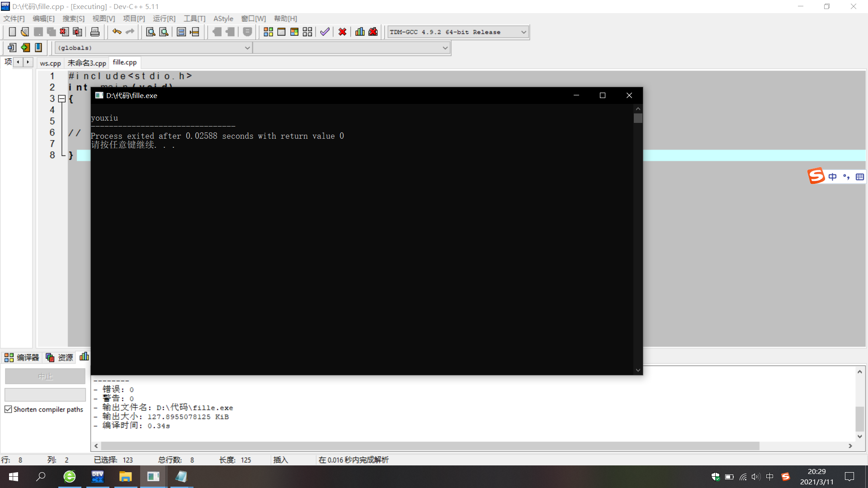Click the compile log vertical scrollbar thumb
The height and width of the screenshot is (488, 868).
coord(860,419)
